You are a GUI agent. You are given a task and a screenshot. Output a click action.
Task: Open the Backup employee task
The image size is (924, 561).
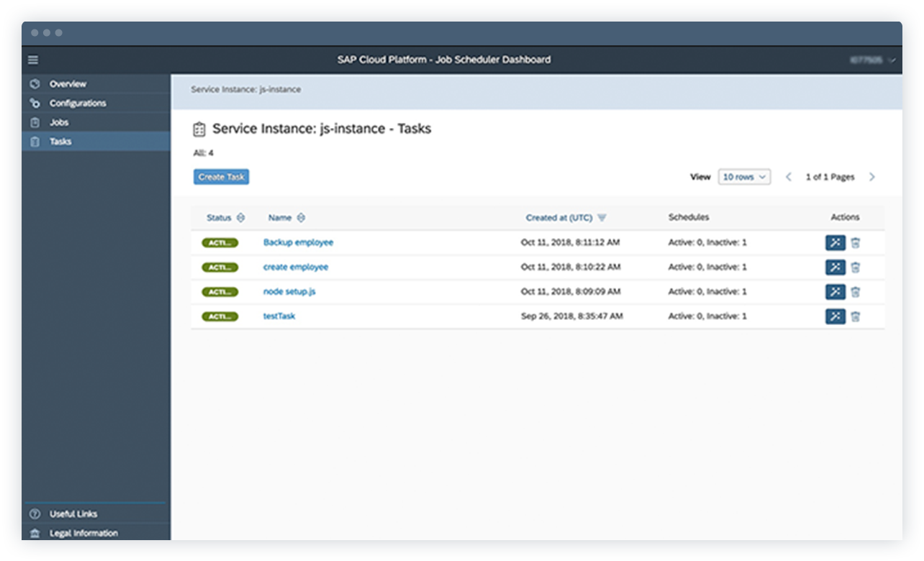(x=298, y=242)
